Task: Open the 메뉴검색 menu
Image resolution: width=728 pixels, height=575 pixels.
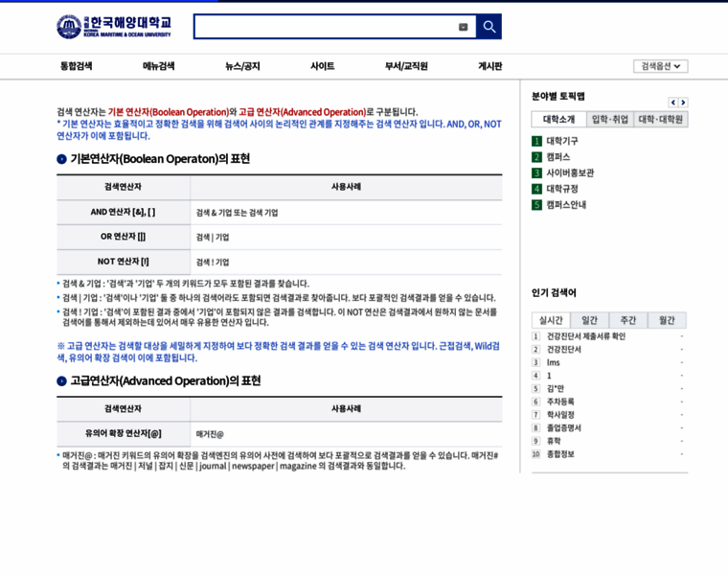Action: (x=158, y=66)
